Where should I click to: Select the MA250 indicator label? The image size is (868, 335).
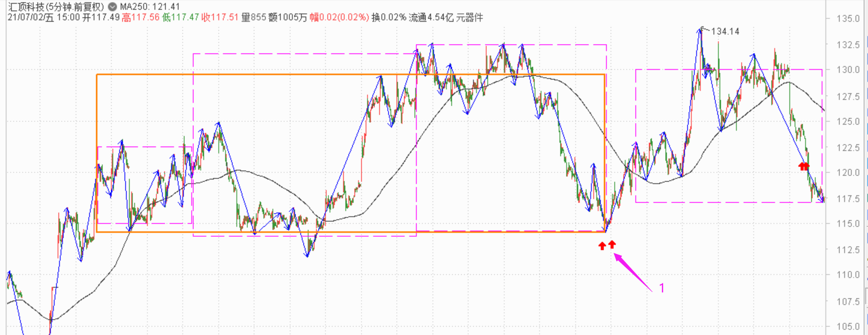150,7
